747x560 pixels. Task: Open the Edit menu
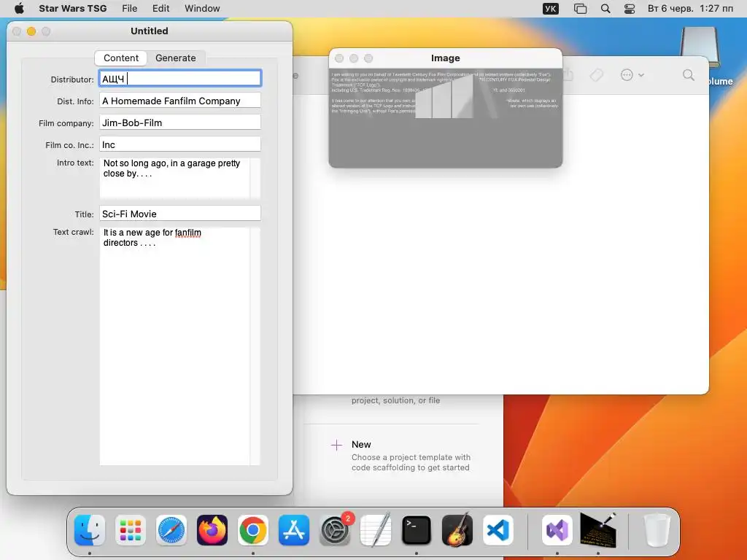coord(161,9)
